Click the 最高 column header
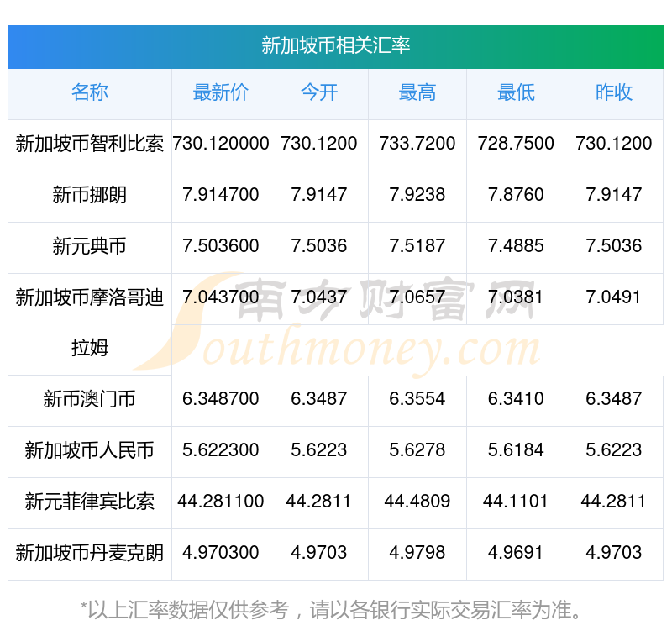This screenshot has width=672, height=636. tap(417, 92)
